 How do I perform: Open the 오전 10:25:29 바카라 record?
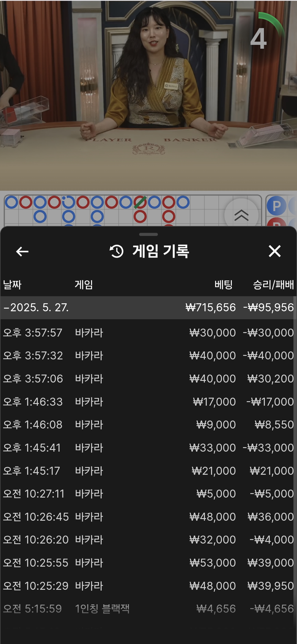point(148,586)
